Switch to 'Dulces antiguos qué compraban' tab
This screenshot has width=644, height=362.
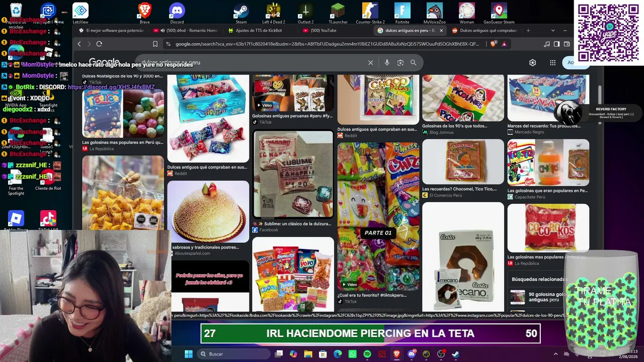click(x=485, y=30)
